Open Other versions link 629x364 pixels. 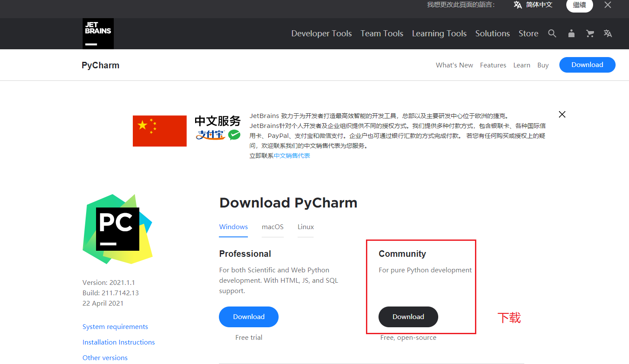coord(105,358)
